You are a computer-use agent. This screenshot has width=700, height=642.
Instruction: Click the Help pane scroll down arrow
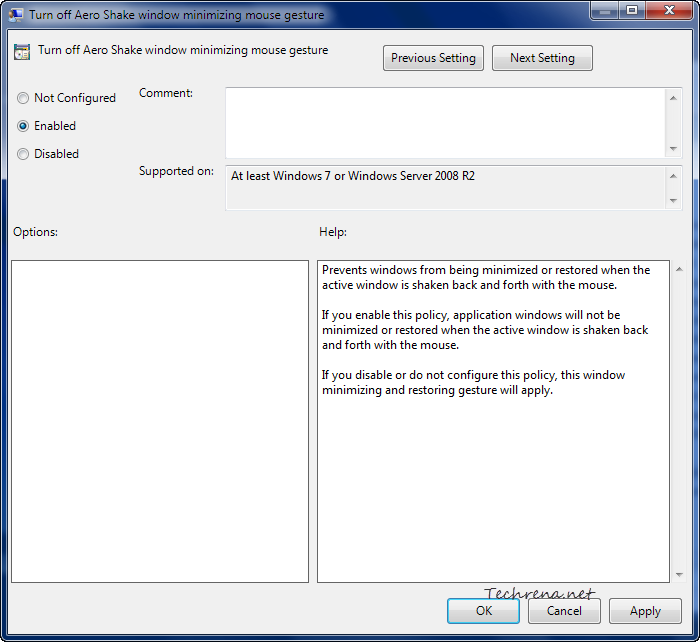tap(679, 575)
